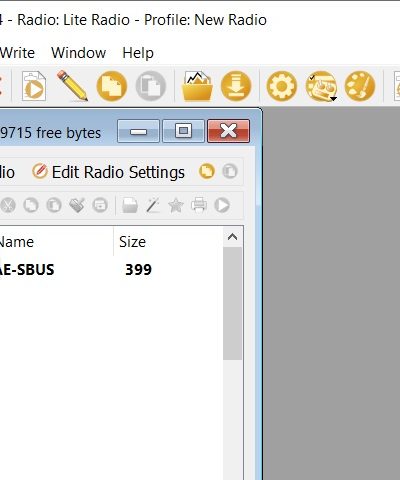Click the pencil edit icon in main toolbar
400x480 pixels.
click(72, 86)
